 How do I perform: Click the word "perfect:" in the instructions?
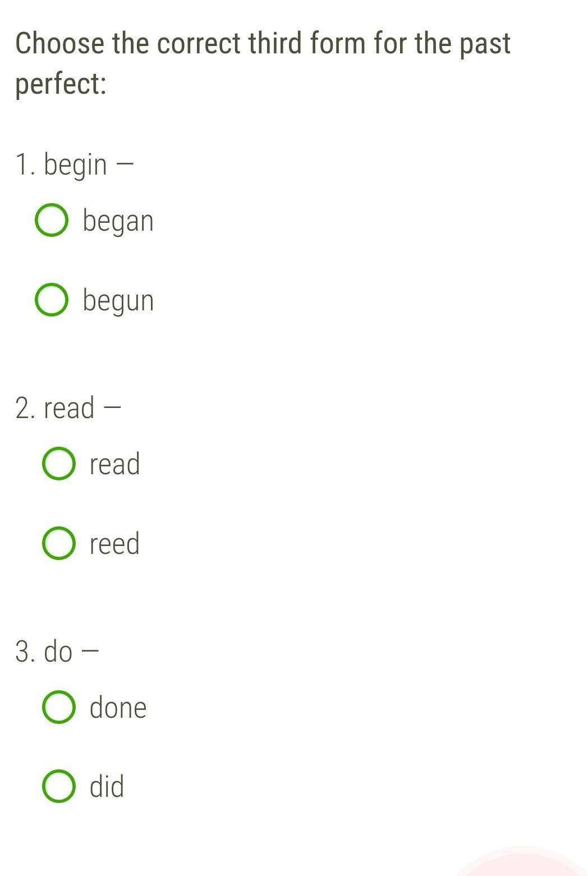pos(61,84)
